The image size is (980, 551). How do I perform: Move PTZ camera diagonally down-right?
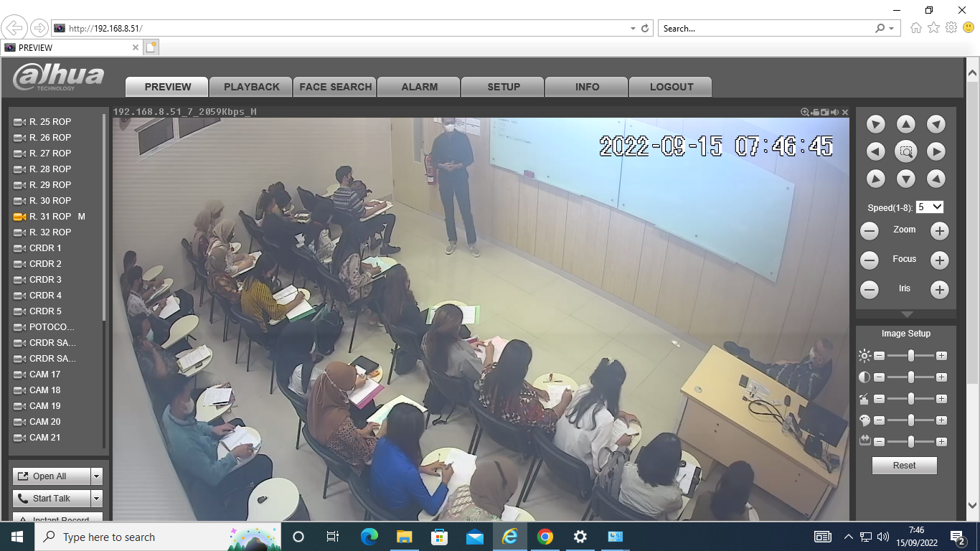point(936,179)
